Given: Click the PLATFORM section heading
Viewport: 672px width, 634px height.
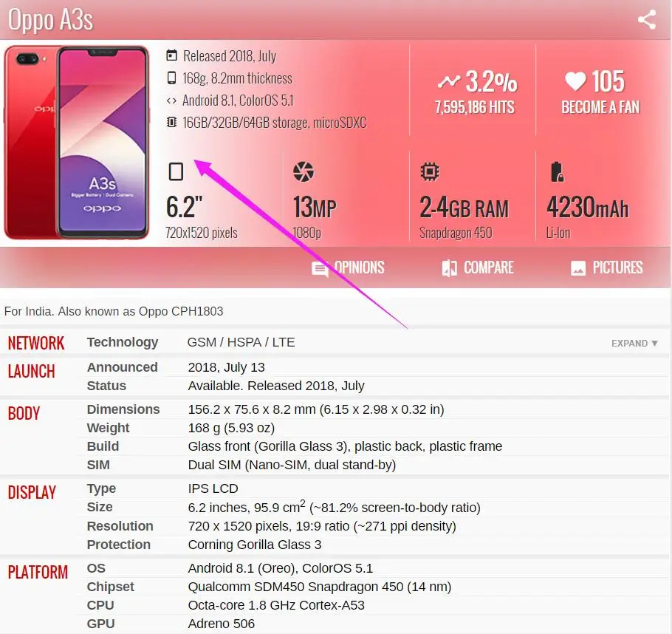Looking at the screenshot, I should click(x=38, y=572).
